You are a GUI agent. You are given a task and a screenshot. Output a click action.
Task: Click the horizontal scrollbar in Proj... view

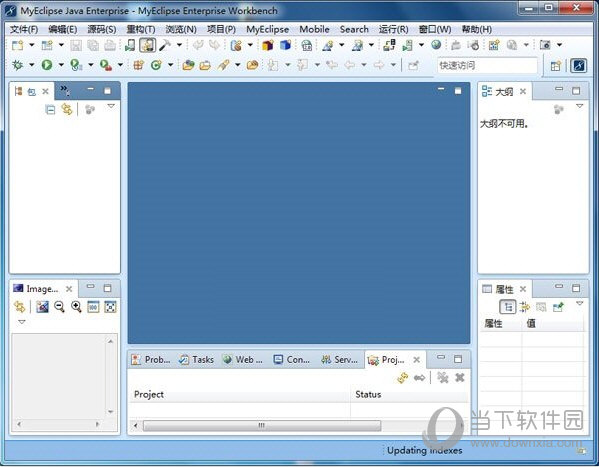pos(262,425)
